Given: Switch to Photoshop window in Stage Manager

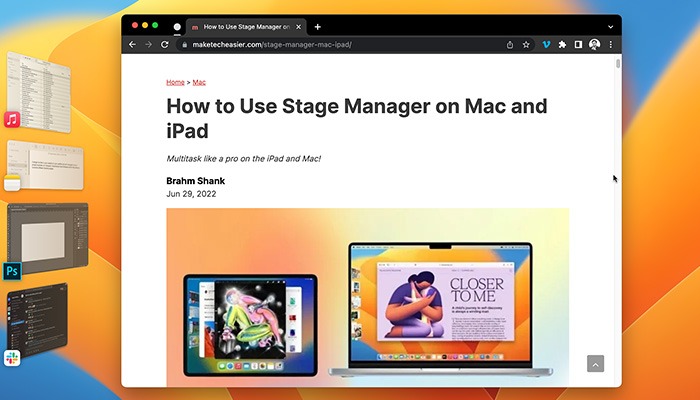Looking at the screenshot, I should [47, 238].
